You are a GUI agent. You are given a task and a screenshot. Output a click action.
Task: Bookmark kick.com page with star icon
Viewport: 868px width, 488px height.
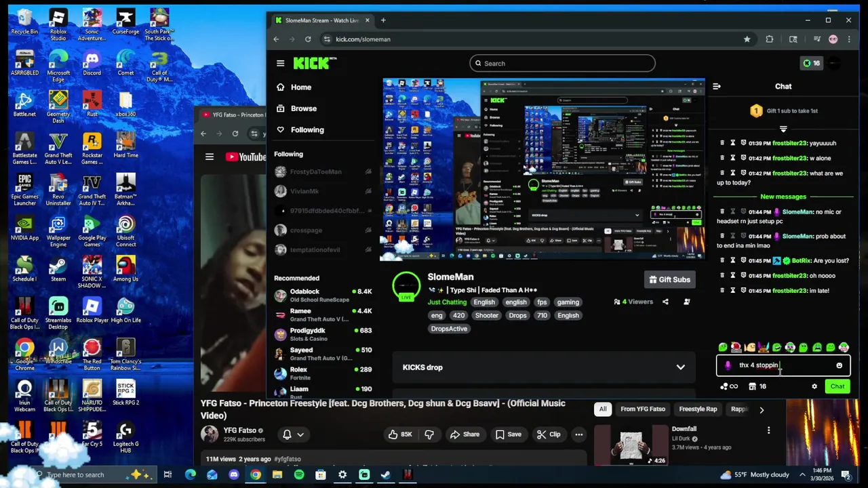[747, 39]
